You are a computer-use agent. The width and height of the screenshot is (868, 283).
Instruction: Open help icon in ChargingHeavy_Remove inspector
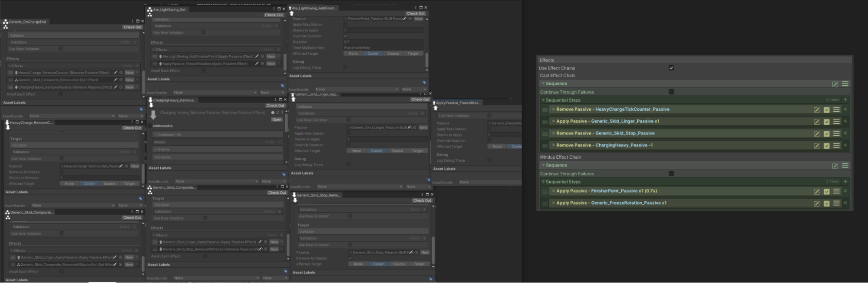pos(273,113)
